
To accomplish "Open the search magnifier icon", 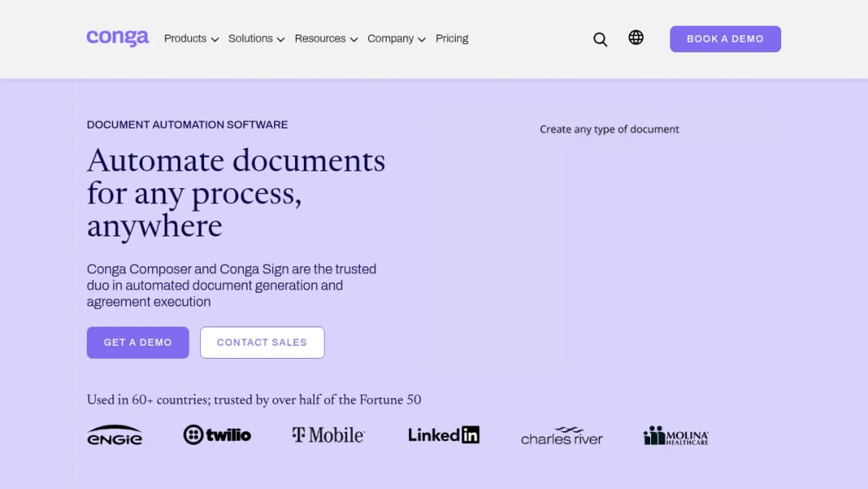I will click(600, 39).
